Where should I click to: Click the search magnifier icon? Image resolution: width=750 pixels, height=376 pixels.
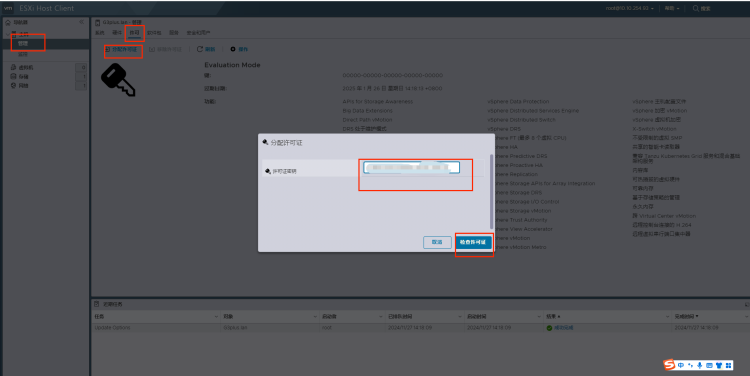tap(695, 8)
